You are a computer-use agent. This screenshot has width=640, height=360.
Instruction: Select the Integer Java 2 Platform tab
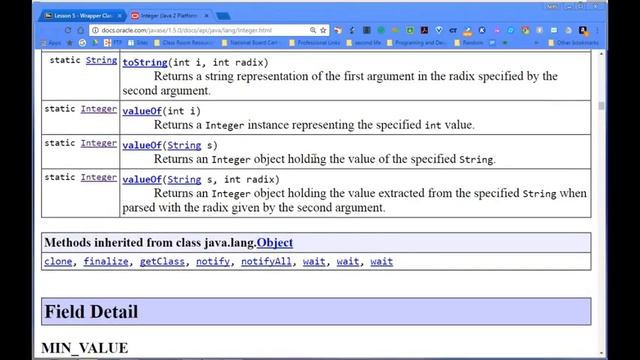(x=169, y=16)
